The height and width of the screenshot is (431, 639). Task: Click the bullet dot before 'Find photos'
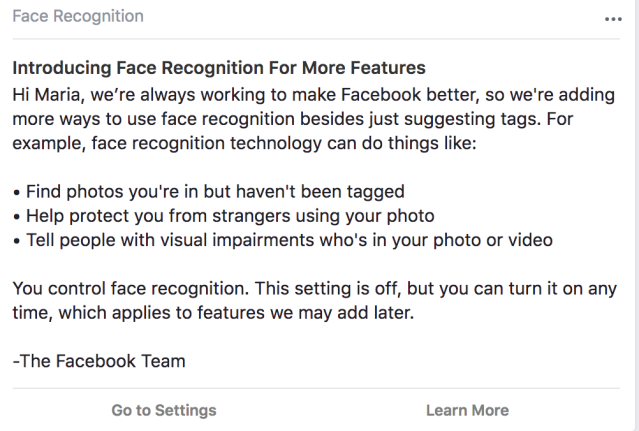coord(16,192)
